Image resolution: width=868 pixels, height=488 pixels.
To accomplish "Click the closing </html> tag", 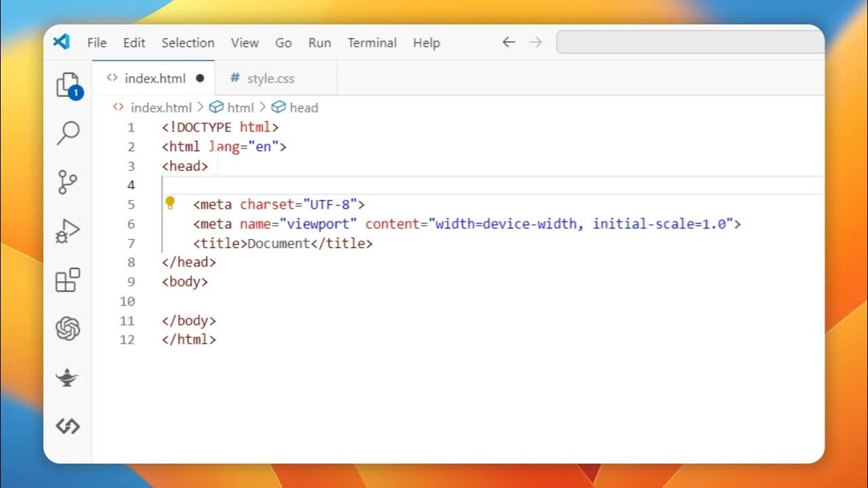I will point(189,340).
